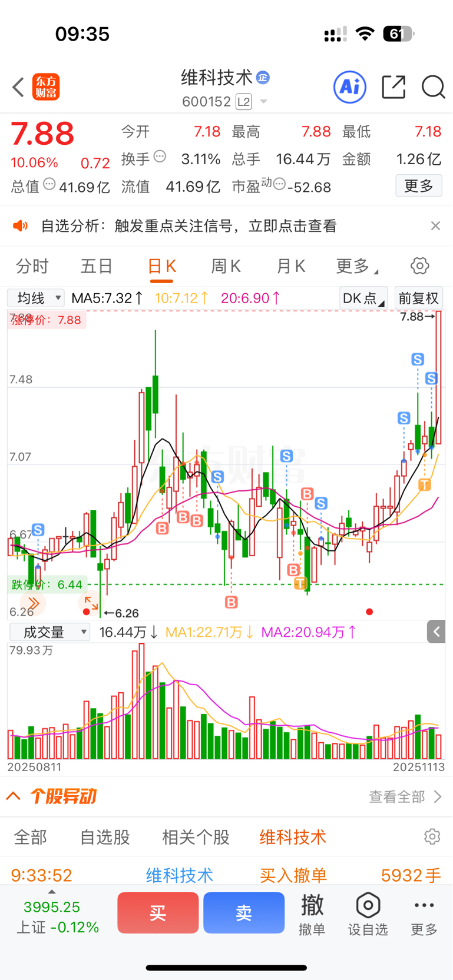This screenshot has width=453, height=980.
Task: Tap the 涨停价 7.88 label
Action: (46, 320)
